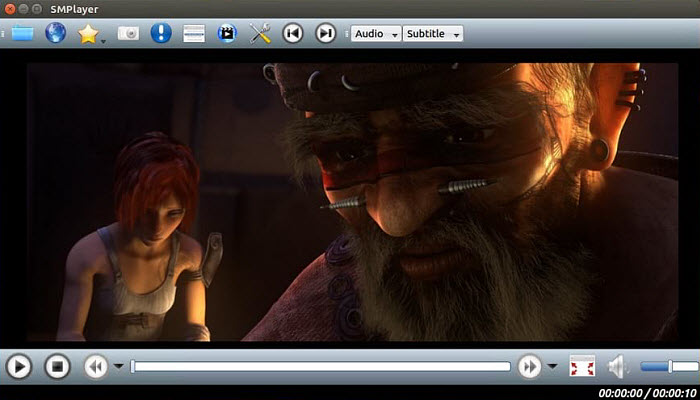Toggle fullscreen with the red arrows icon

[x=582, y=367]
